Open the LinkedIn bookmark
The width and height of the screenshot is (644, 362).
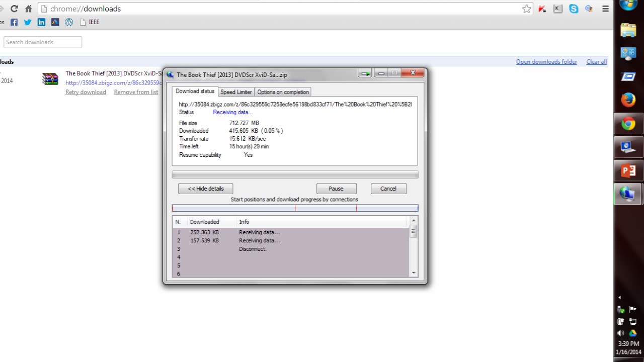coord(41,22)
